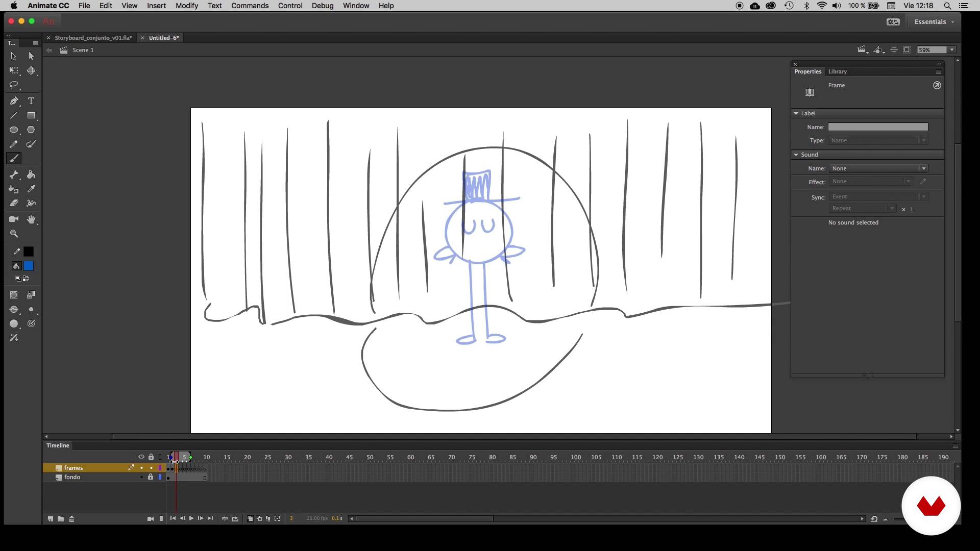Viewport: 980px width, 551px height.
Task: Select the PolyStar tool
Action: 31,130
